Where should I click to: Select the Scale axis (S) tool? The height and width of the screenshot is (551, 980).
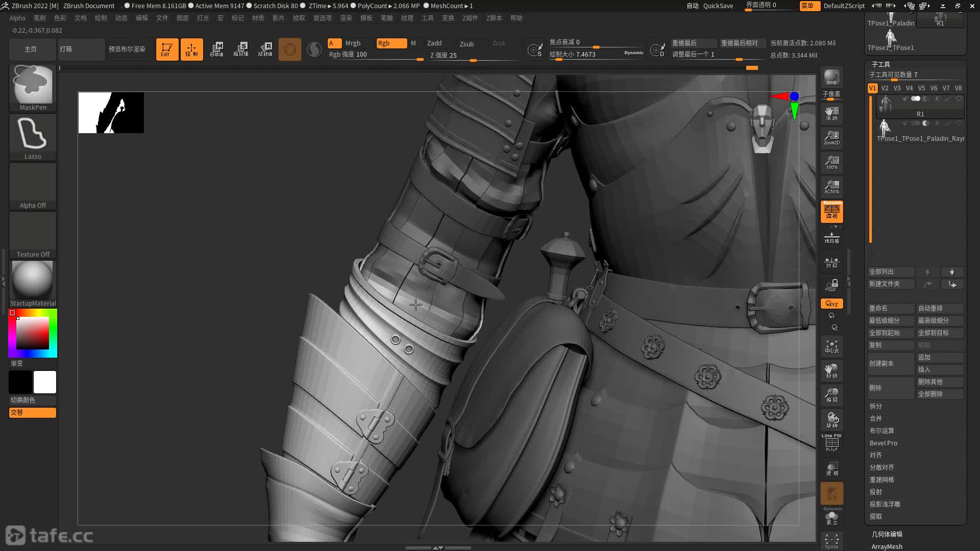point(241,49)
